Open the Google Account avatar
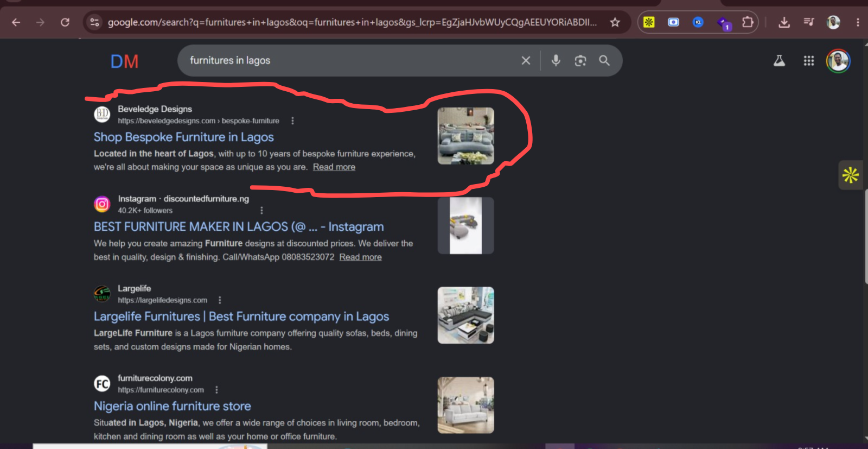This screenshot has height=449, width=868. pyautogui.click(x=838, y=61)
